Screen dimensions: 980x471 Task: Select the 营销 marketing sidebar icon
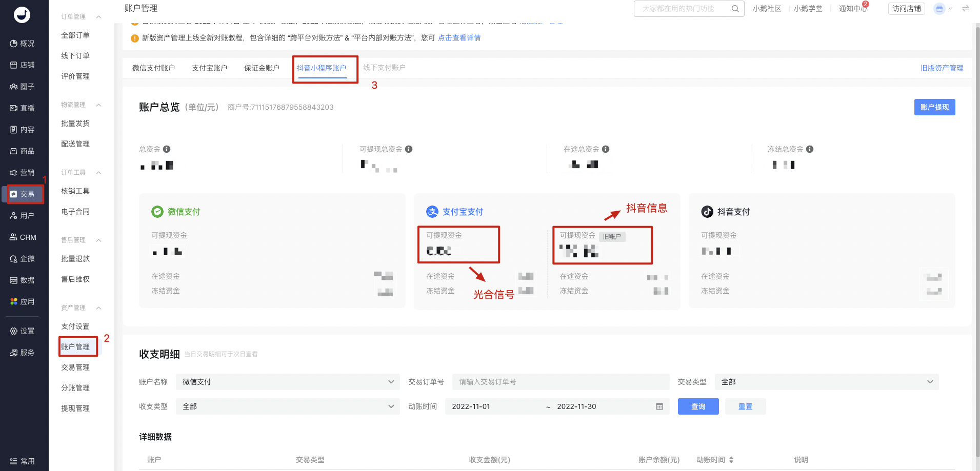click(x=13, y=173)
